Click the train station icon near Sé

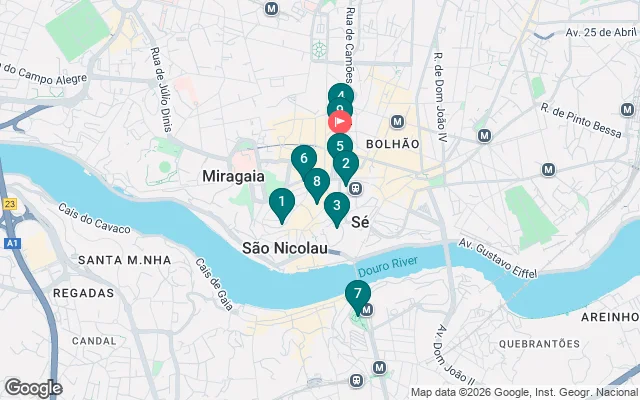pos(356,189)
